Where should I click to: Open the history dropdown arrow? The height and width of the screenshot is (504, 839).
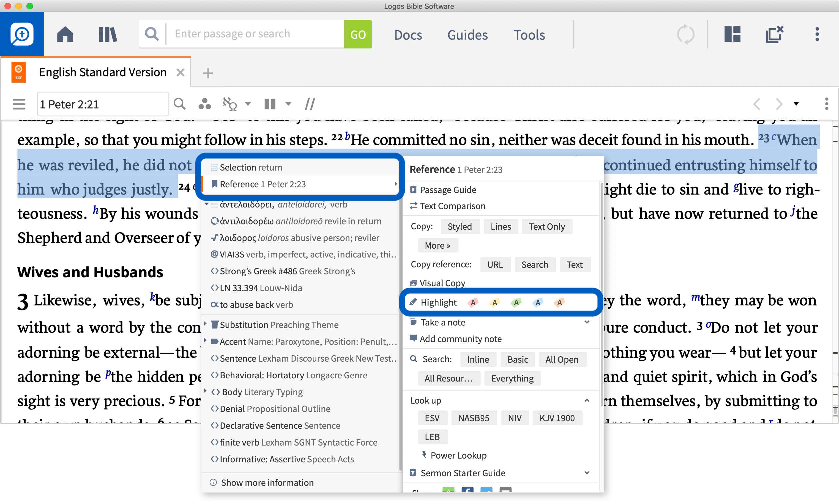[x=796, y=104]
